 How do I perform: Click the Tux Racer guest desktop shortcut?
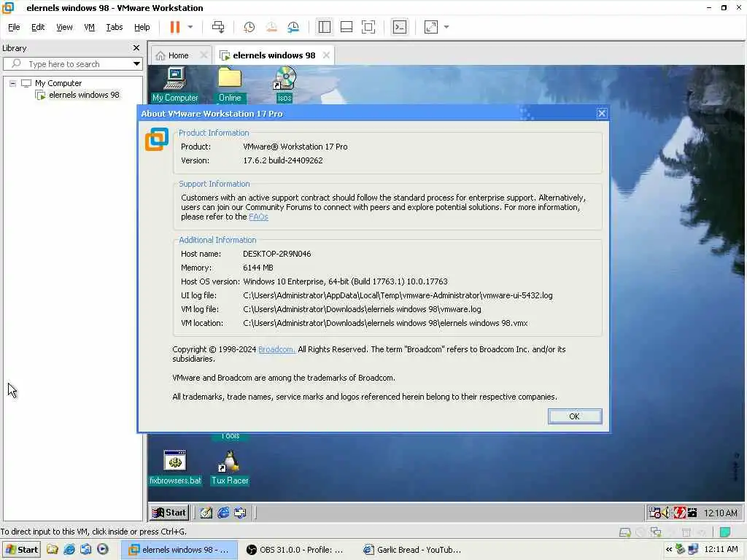point(230,467)
